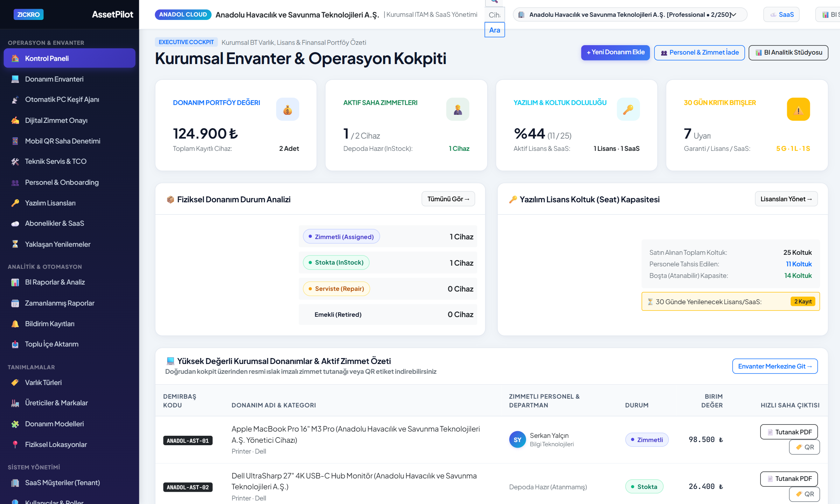
Task: Click Tümünü Gör link button
Action: 448,199
